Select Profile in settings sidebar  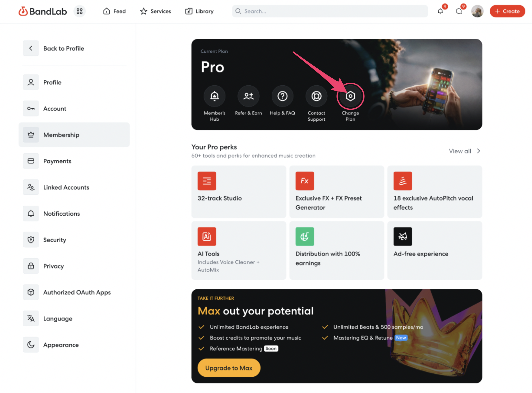point(74,82)
